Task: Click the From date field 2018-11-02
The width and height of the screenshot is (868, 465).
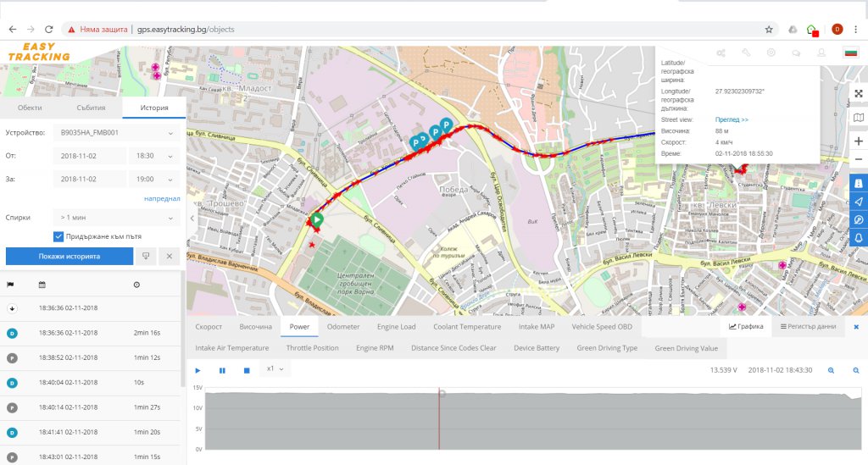Action: point(90,156)
